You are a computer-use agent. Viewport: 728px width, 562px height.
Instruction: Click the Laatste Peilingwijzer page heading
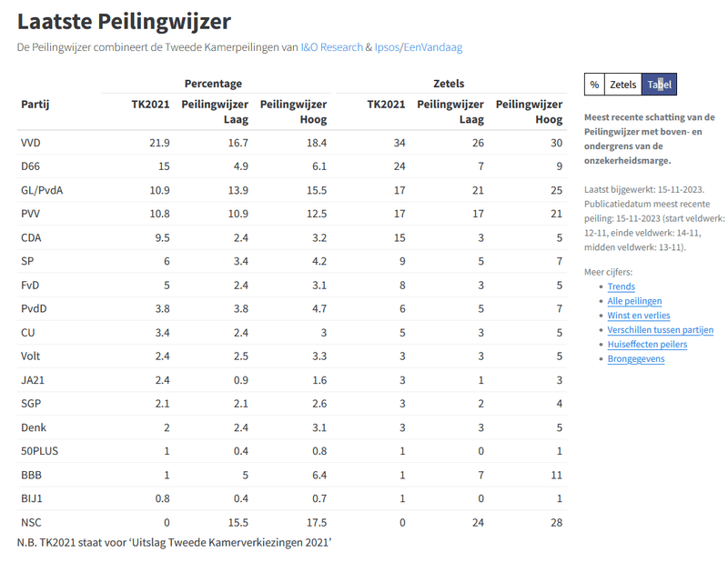point(124,21)
